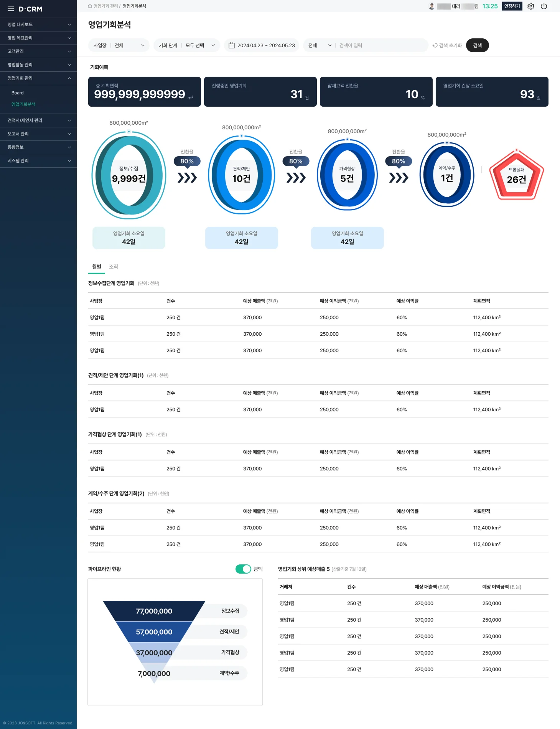Open the calendar icon in date range
Image resolution: width=560 pixels, height=729 pixels.
point(232,45)
